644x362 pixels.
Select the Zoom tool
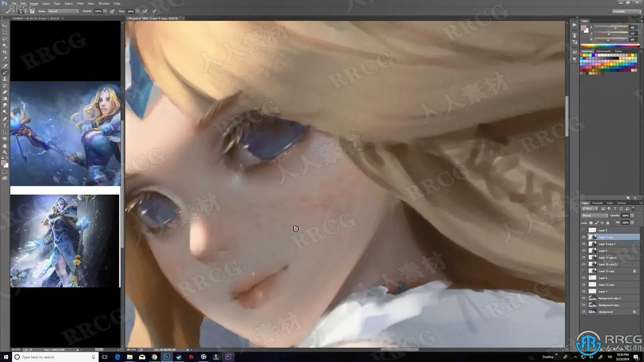coord(5,152)
